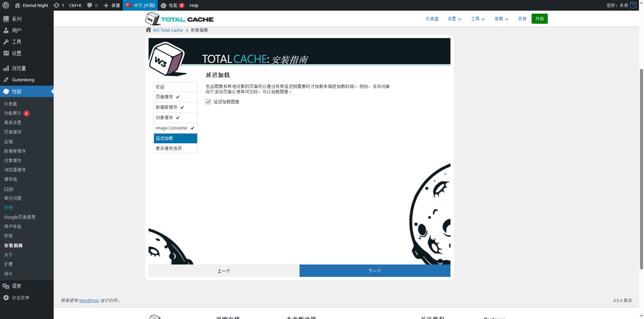
Task: Open the 支持 link in plugin header
Action: coord(522,19)
